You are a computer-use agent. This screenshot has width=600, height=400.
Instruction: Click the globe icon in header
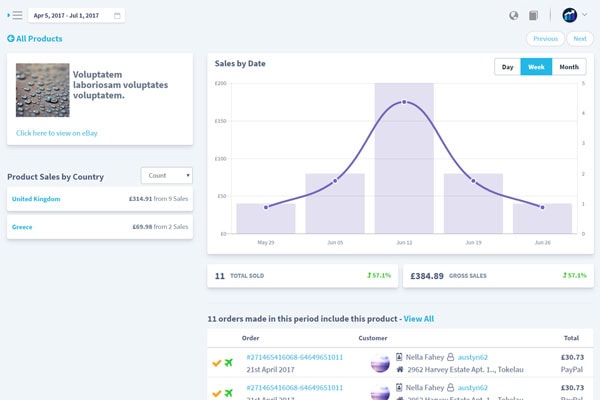[514, 15]
